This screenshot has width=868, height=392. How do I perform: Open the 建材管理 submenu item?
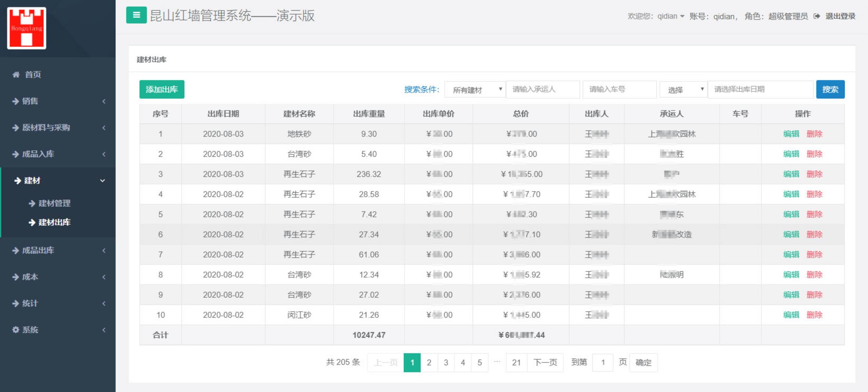(x=54, y=203)
